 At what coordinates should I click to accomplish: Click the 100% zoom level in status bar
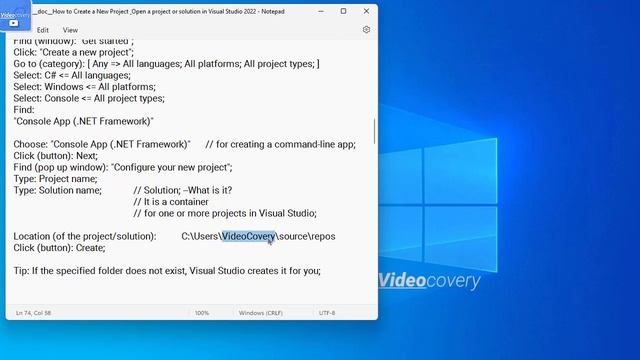click(x=202, y=313)
